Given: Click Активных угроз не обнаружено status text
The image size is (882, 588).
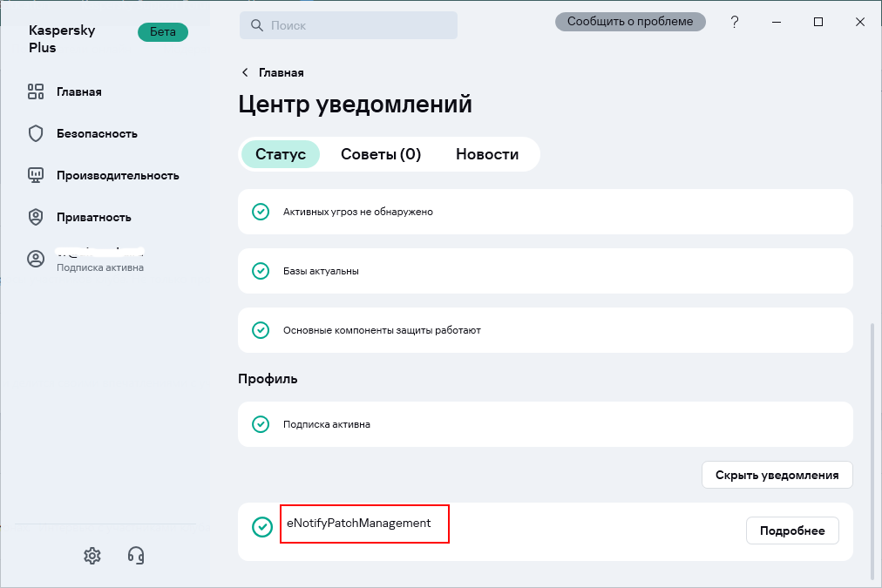Looking at the screenshot, I should tap(357, 212).
